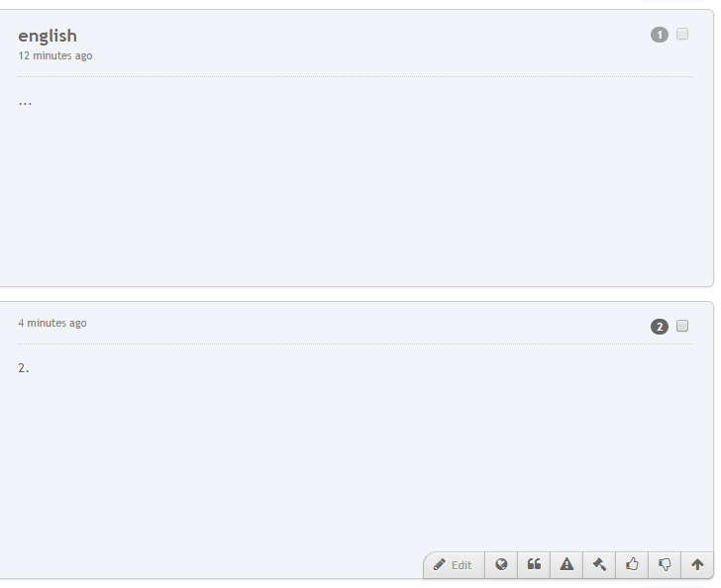Jump to top with up-arrow icon
The image size is (721, 588).
697,564
